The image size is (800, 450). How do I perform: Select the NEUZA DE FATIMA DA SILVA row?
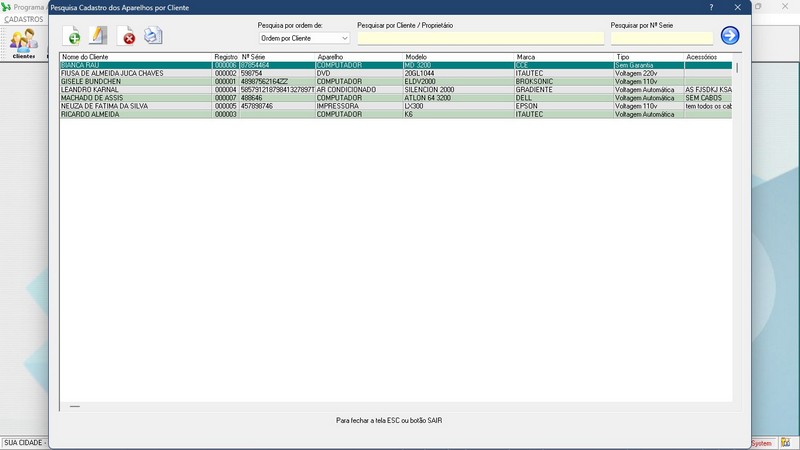(135, 106)
